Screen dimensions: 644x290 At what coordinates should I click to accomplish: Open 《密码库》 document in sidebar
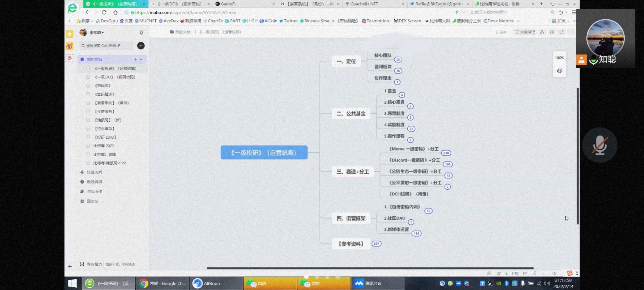[x=103, y=86]
